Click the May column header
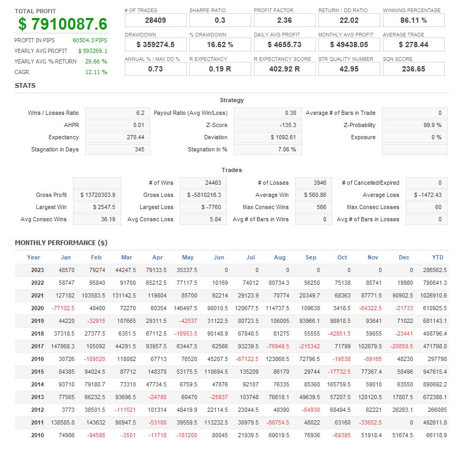The image size is (476, 451). 188,257
